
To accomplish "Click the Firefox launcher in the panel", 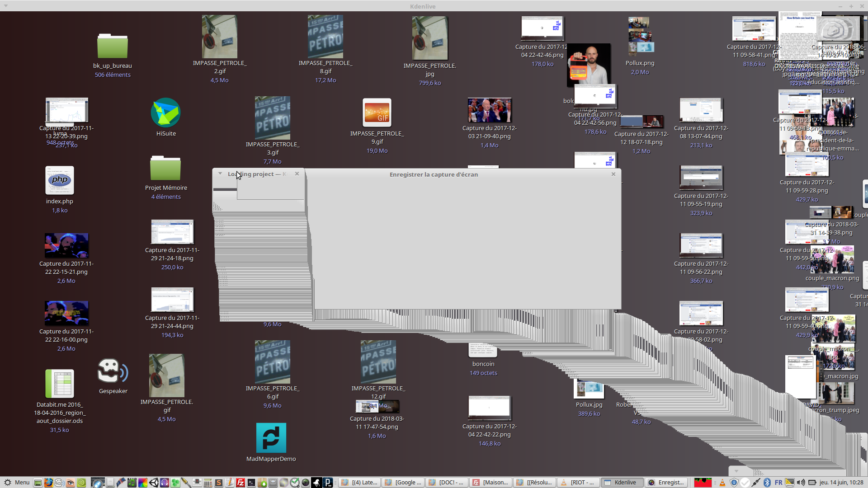I will [x=48, y=483].
